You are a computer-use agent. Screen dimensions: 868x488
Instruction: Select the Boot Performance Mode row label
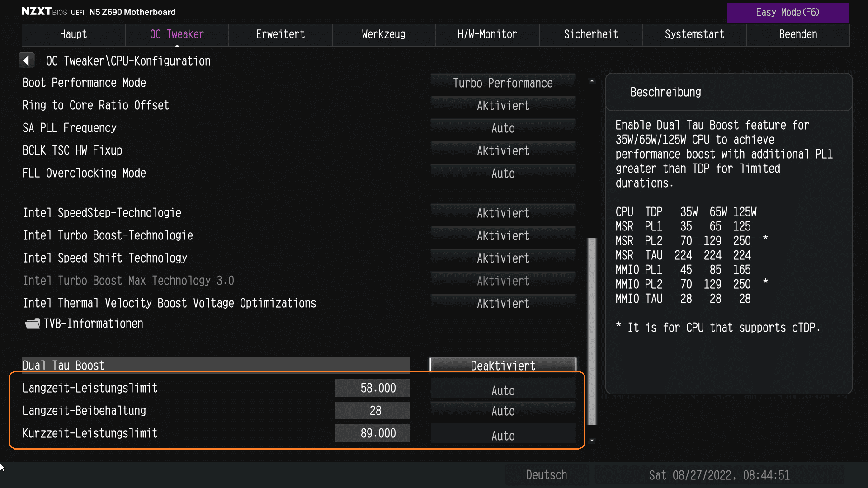point(84,83)
